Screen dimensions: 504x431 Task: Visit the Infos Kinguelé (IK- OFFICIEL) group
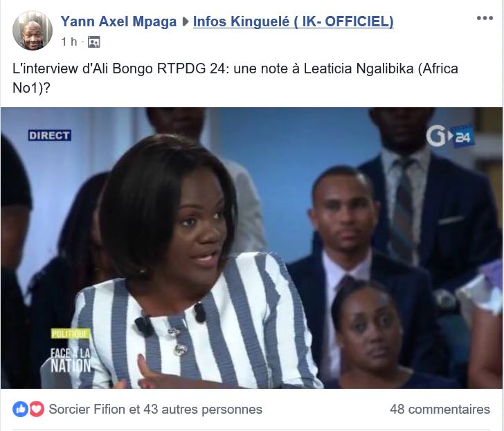[x=293, y=22]
